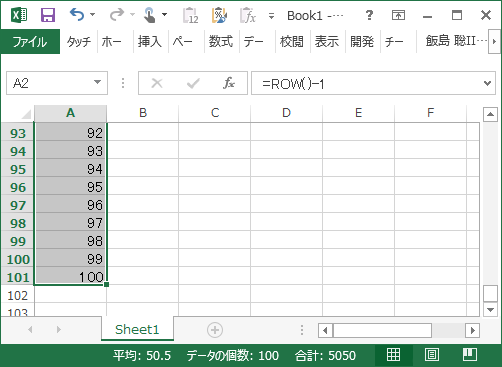
Task: Switch to the 数式 tab
Action: (221, 42)
